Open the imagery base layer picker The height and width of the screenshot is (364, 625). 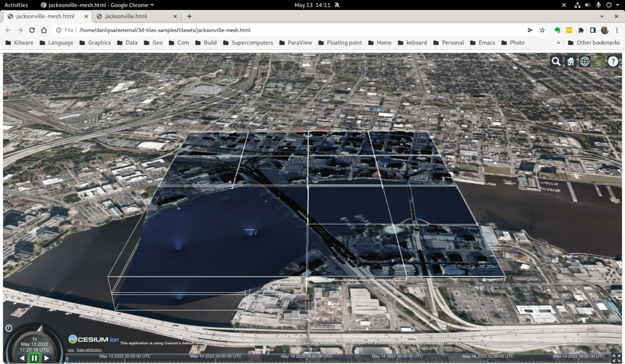point(599,61)
